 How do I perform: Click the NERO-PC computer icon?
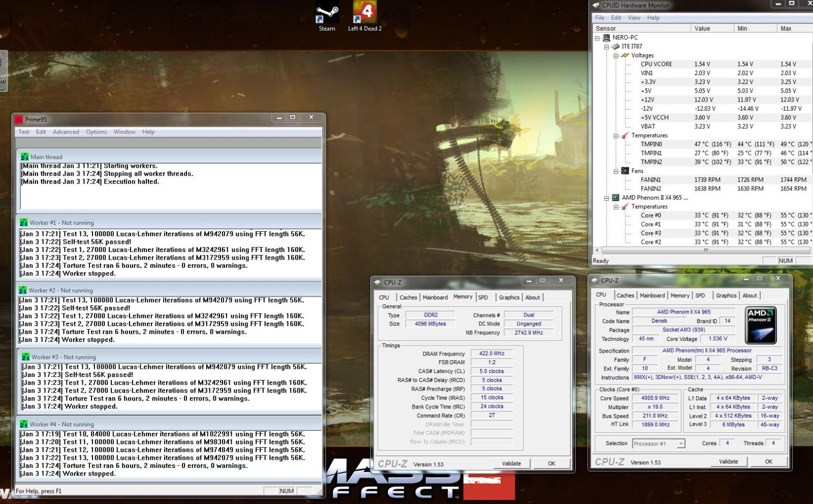[x=606, y=38]
